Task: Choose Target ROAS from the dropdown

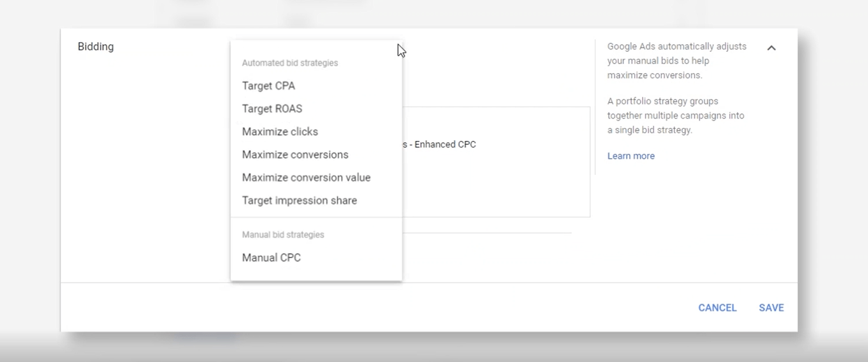Action: [x=272, y=109]
